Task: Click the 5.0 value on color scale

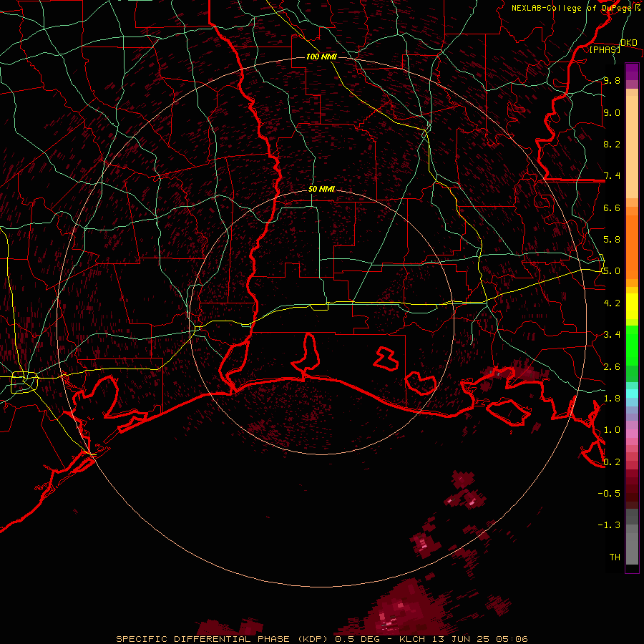Action: 612,271
